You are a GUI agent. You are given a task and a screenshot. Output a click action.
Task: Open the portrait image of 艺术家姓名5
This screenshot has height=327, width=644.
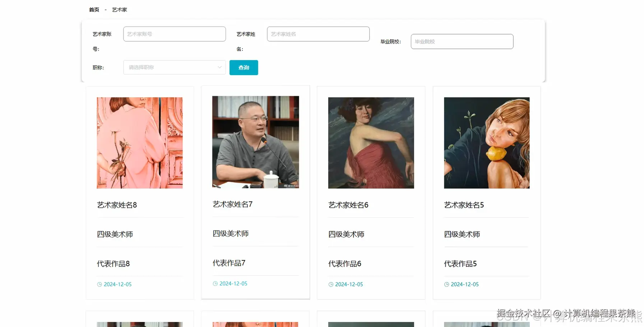pos(486,143)
